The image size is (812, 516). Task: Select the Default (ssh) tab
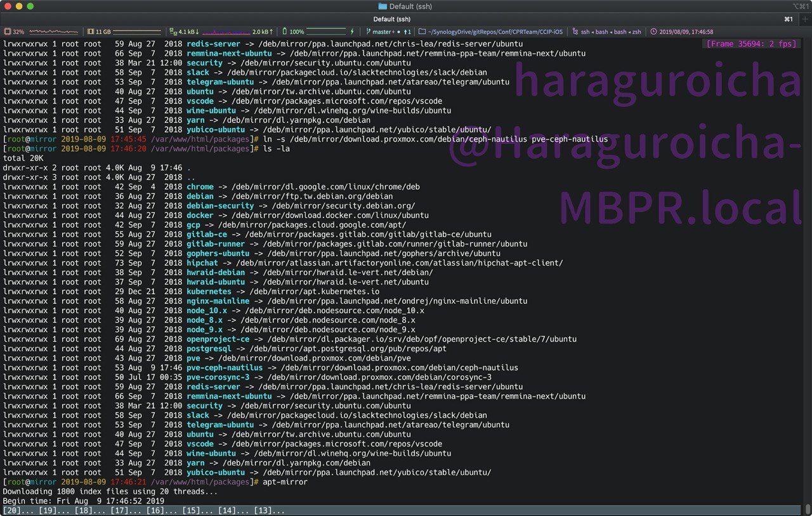point(393,19)
